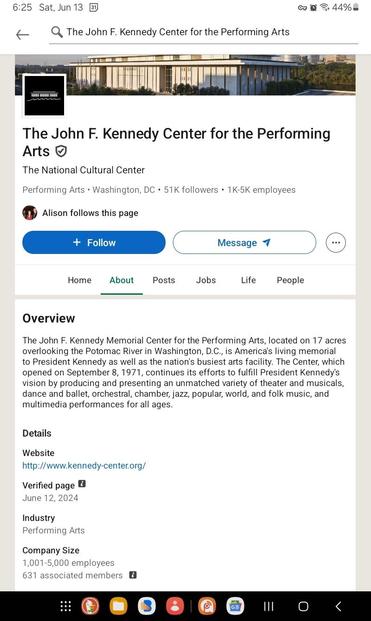Screen dimensions: 371x621
Task: Follow the Kennedy Center page
Action: (x=94, y=242)
